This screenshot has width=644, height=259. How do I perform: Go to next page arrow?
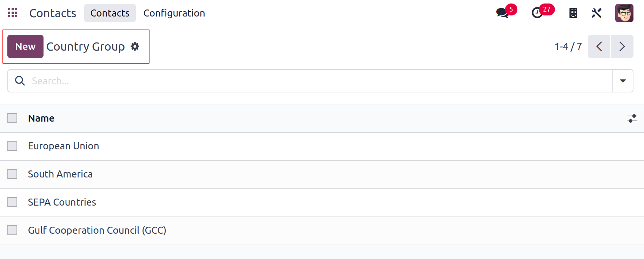point(622,46)
